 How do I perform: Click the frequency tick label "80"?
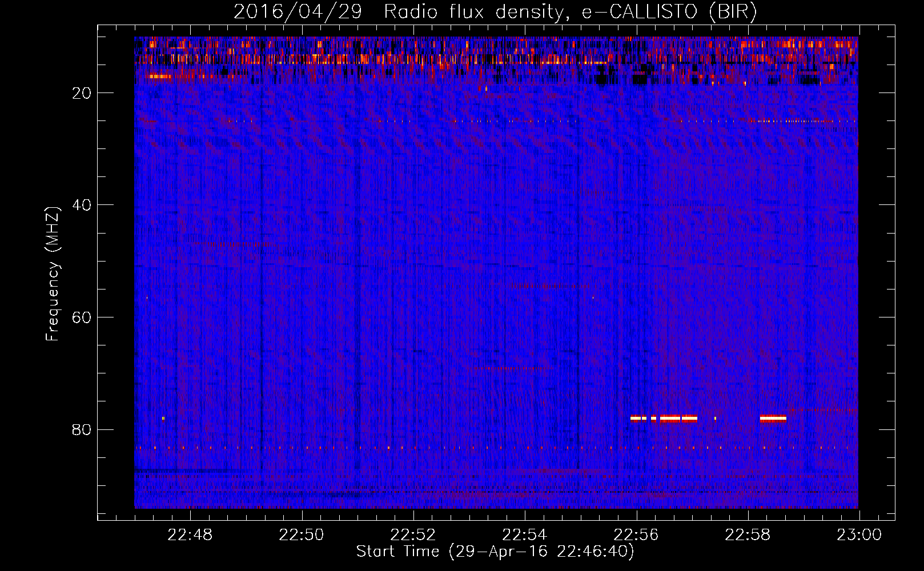click(82, 429)
